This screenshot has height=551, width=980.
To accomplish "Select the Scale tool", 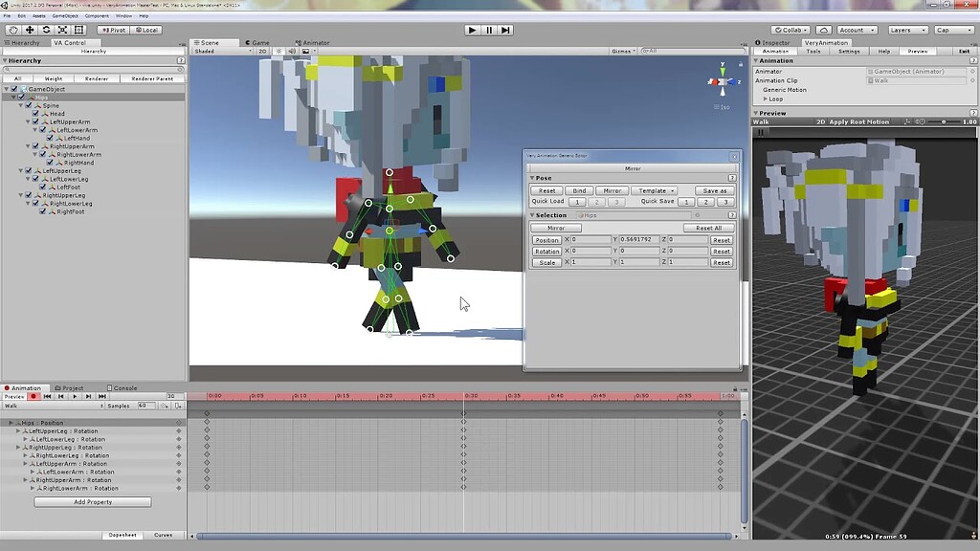I will coord(61,29).
